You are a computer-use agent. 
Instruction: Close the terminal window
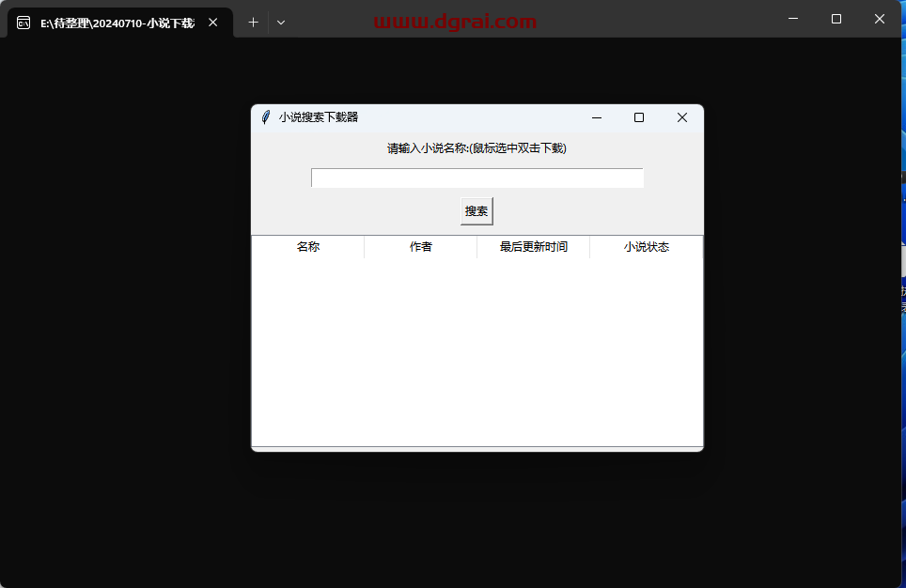[880, 19]
